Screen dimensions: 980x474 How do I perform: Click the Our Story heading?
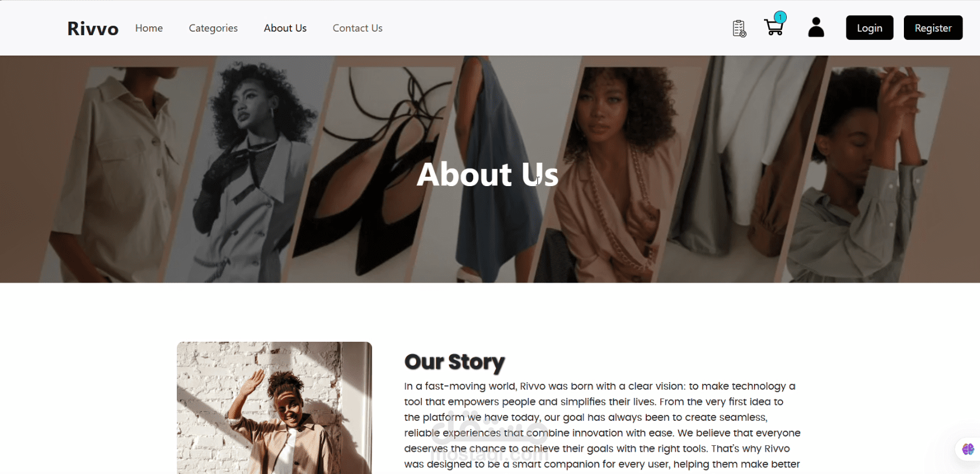(454, 362)
